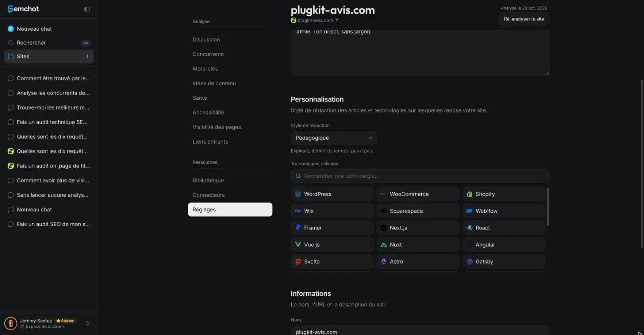
Task: Click the WordPress logo icon
Action: tap(298, 194)
